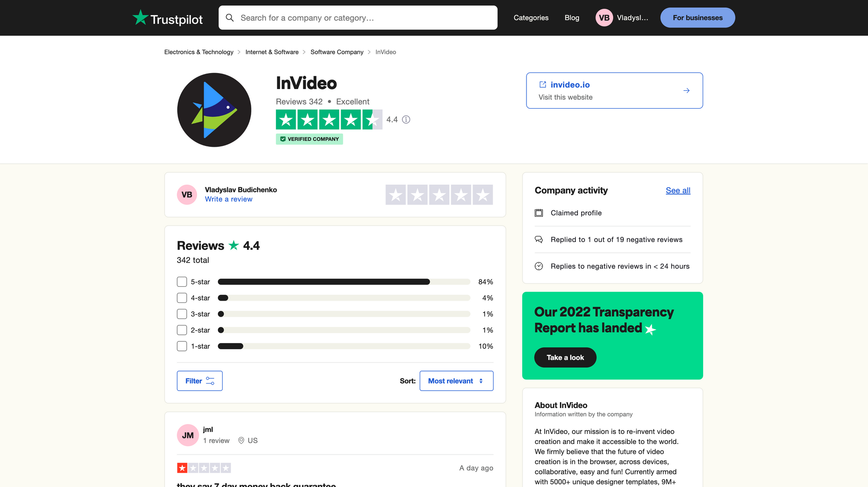Go to Electronics & Technology breadcrumb

[x=199, y=52]
